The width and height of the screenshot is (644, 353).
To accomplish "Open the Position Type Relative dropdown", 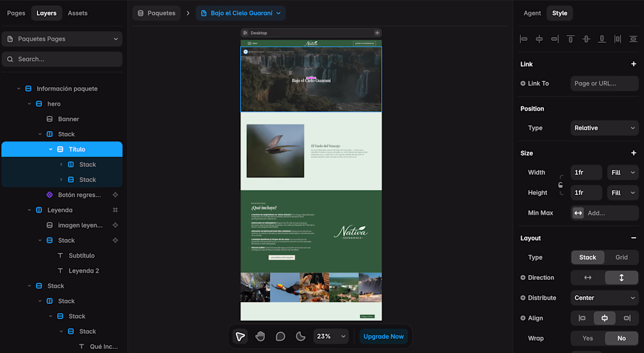I will coord(605,128).
